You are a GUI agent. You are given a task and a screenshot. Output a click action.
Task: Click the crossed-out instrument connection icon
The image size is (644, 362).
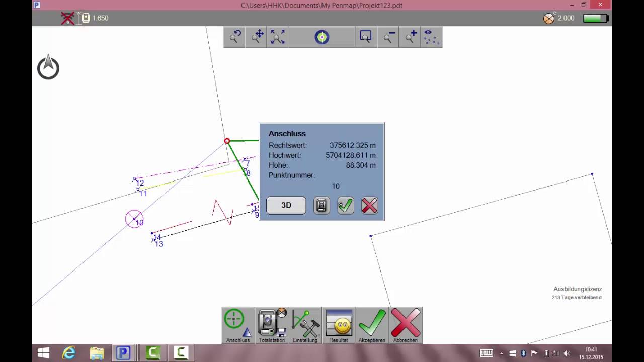67,18
